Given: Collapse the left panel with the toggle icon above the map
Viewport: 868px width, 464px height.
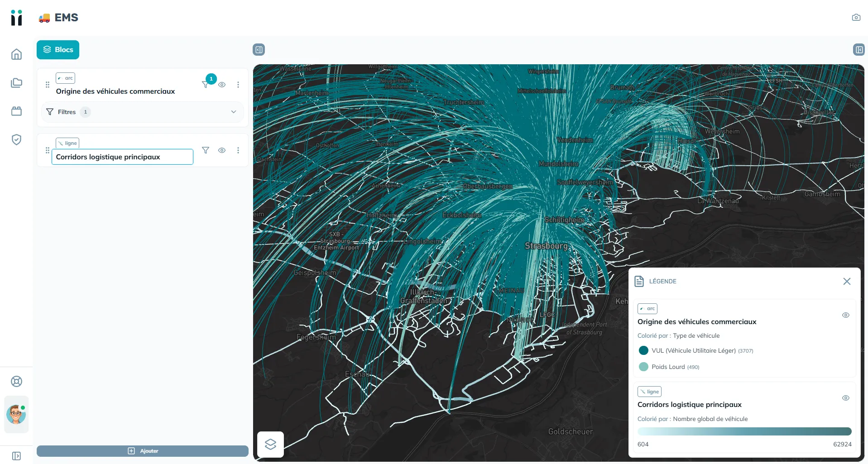Looking at the screenshot, I should pyautogui.click(x=259, y=50).
